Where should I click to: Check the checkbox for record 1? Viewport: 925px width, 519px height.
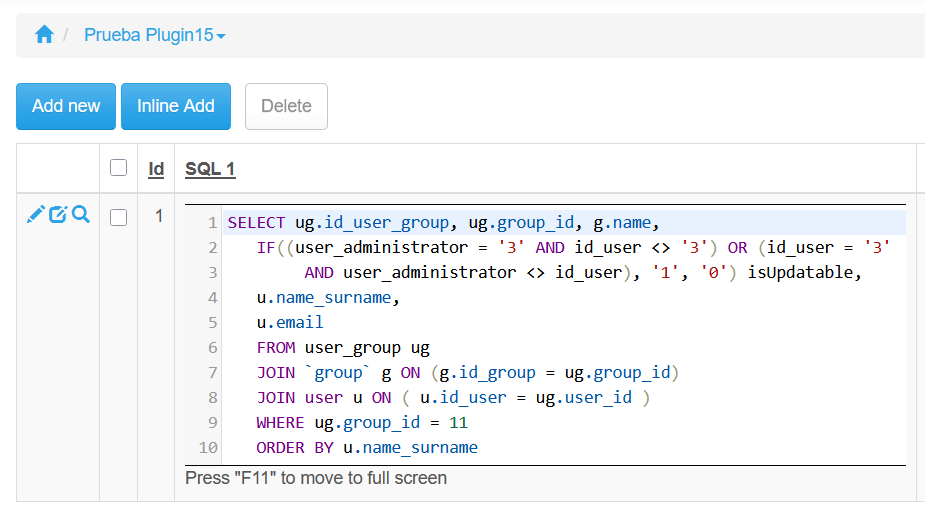pyautogui.click(x=119, y=216)
